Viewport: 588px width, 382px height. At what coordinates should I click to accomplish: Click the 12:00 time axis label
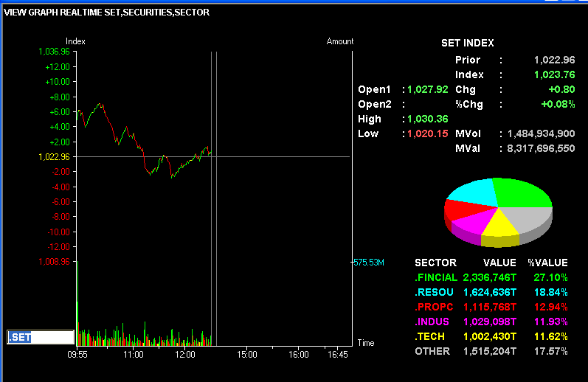[185, 355]
